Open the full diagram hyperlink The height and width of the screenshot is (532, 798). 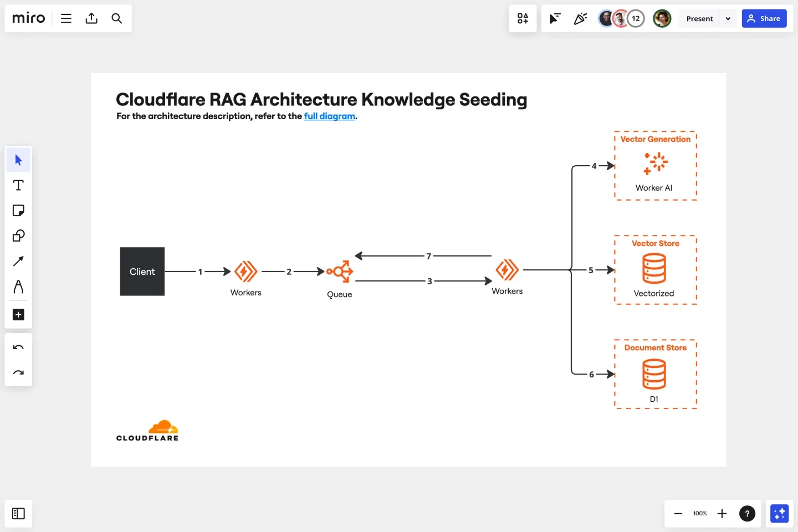click(x=329, y=116)
